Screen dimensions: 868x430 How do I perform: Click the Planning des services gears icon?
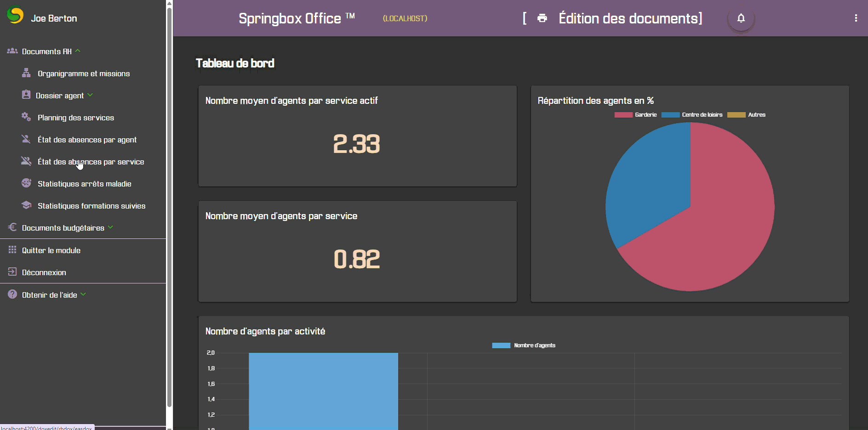pyautogui.click(x=26, y=117)
